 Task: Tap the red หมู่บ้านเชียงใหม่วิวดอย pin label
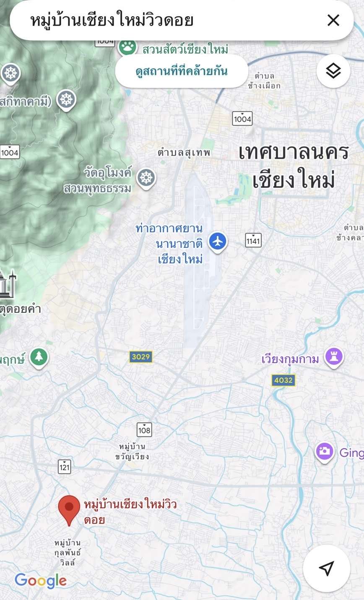click(x=130, y=512)
